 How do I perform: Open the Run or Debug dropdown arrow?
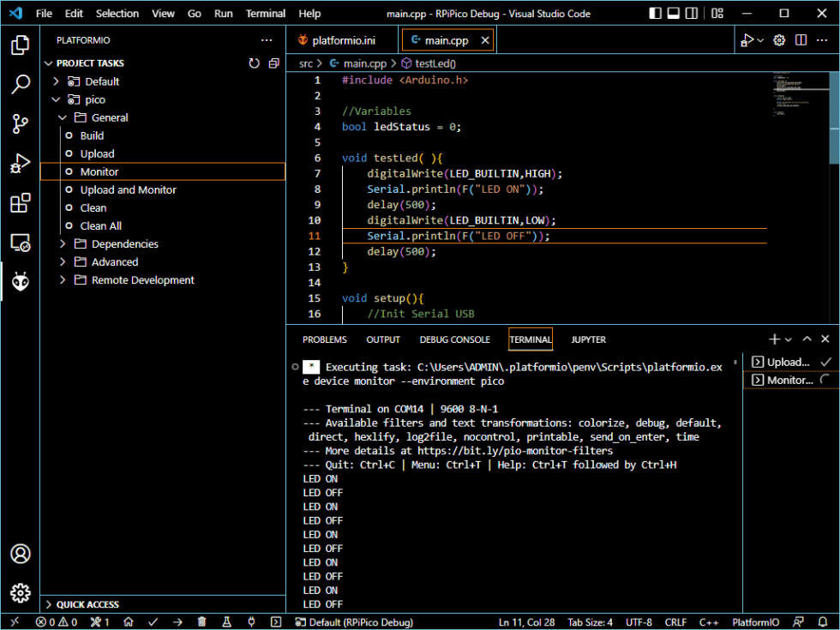(x=759, y=39)
